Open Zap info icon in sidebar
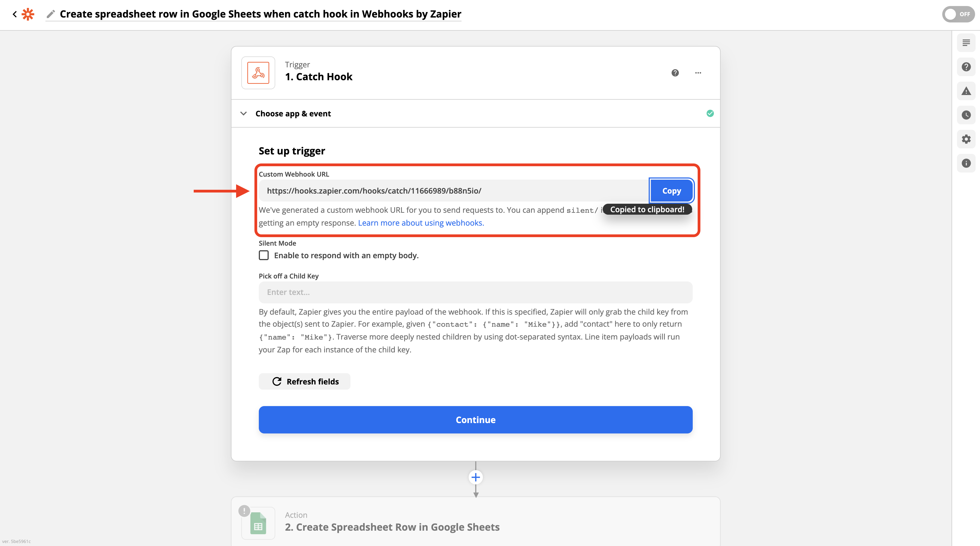 click(x=966, y=163)
